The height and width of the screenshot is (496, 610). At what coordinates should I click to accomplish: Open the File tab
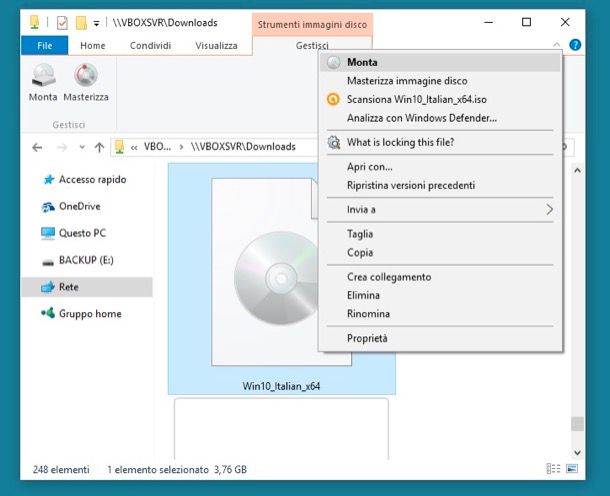point(45,46)
